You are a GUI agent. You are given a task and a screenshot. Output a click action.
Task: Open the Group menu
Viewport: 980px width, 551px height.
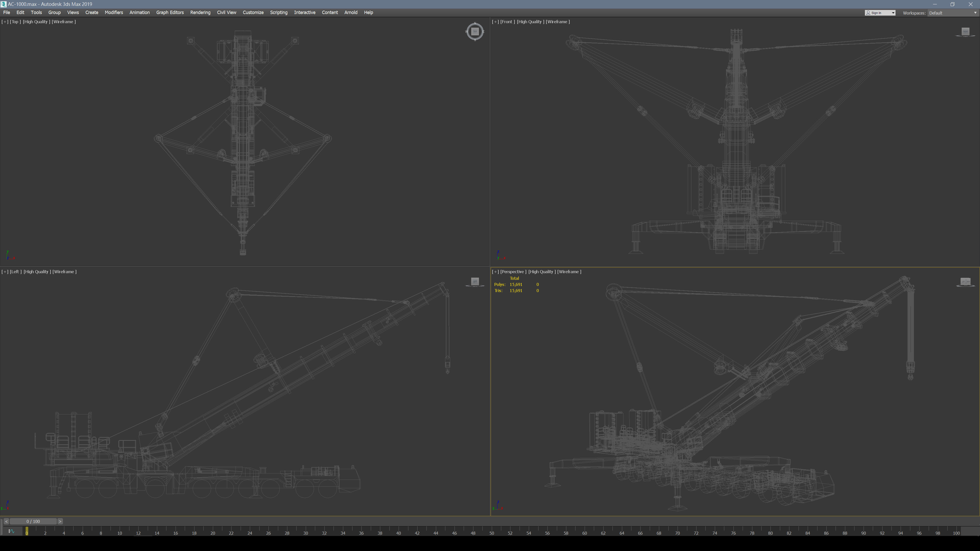54,12
